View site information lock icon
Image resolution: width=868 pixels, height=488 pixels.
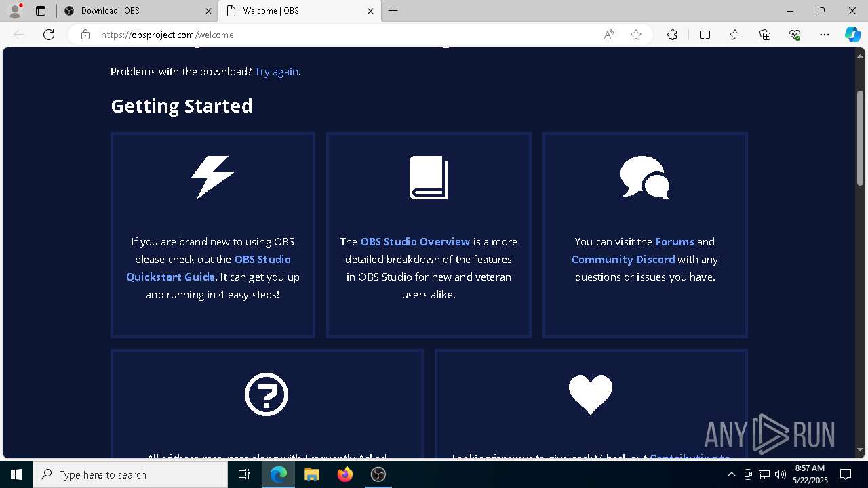[x=85, y=35]
